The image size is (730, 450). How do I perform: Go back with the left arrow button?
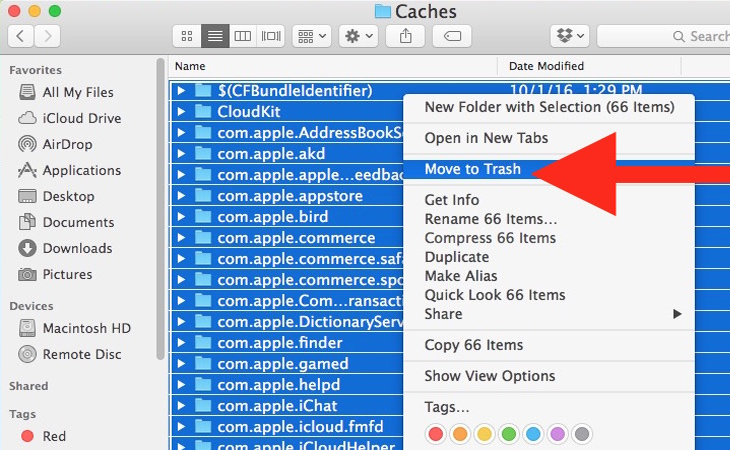[x=20, y=36]
